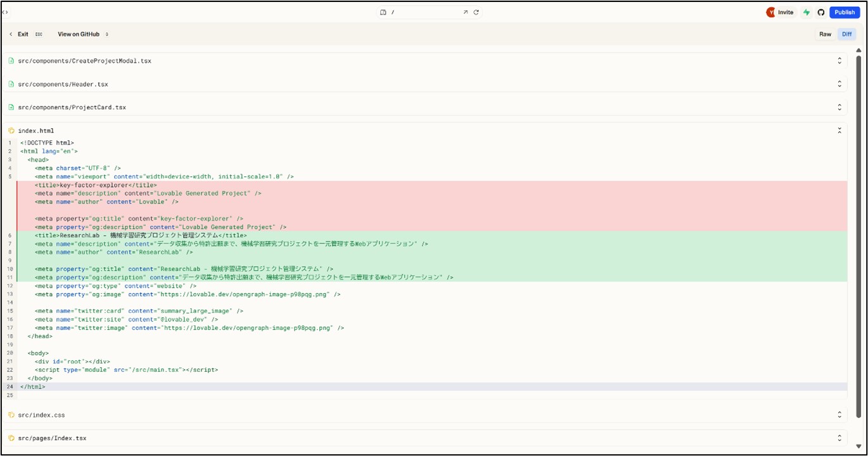Viewport: 868px width, 456px height.
Task: Click the page icon in the URL bar
Action: tap(383, 12)
